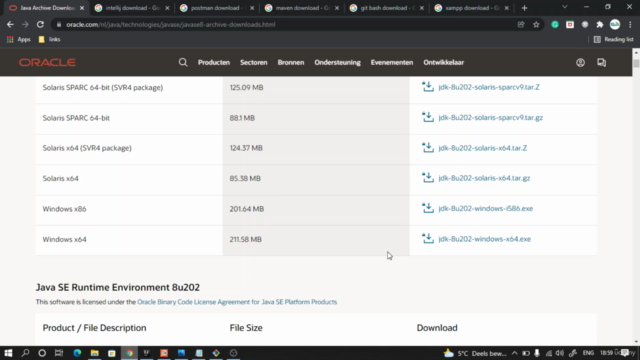Open the Extensions puzzle icon

pos(600,24)
